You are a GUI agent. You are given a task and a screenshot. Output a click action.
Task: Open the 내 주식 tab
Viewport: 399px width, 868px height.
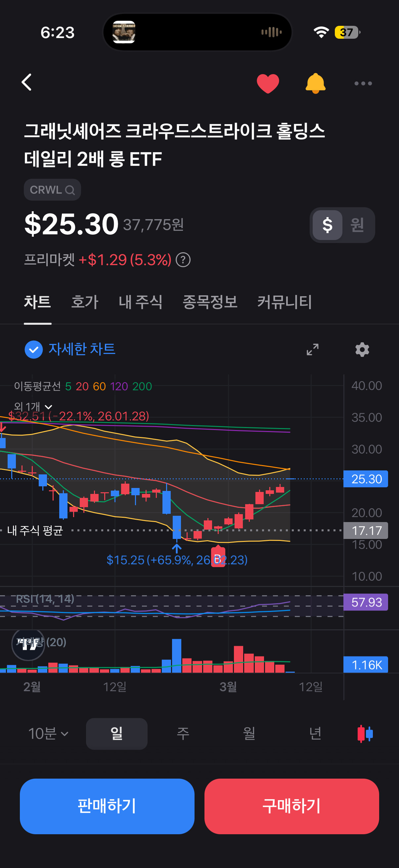141,302
